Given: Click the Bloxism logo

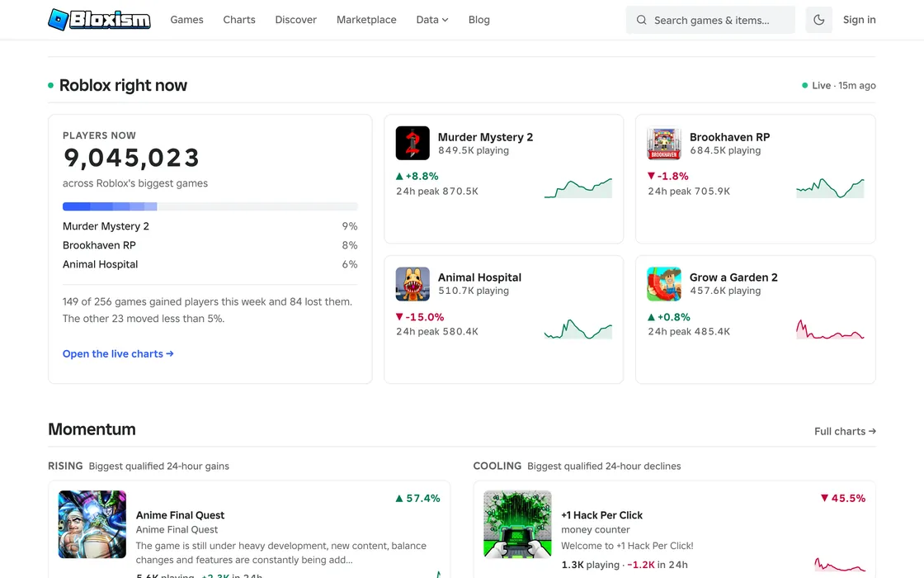Looking at the screenshot, I should (99, 20).
